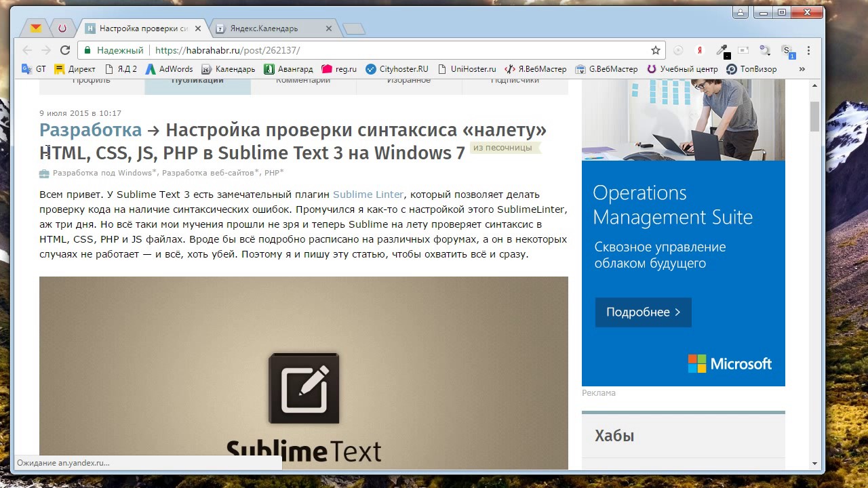Open the PHP hub link
This screenshot has width=868, height=488.
tap(272, 173)
